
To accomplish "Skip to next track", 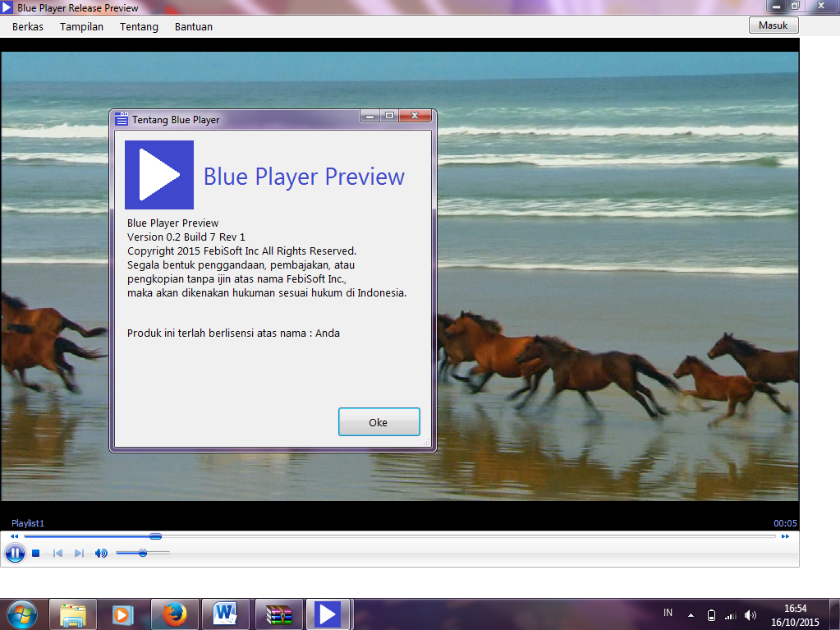I will pos(79,553).
